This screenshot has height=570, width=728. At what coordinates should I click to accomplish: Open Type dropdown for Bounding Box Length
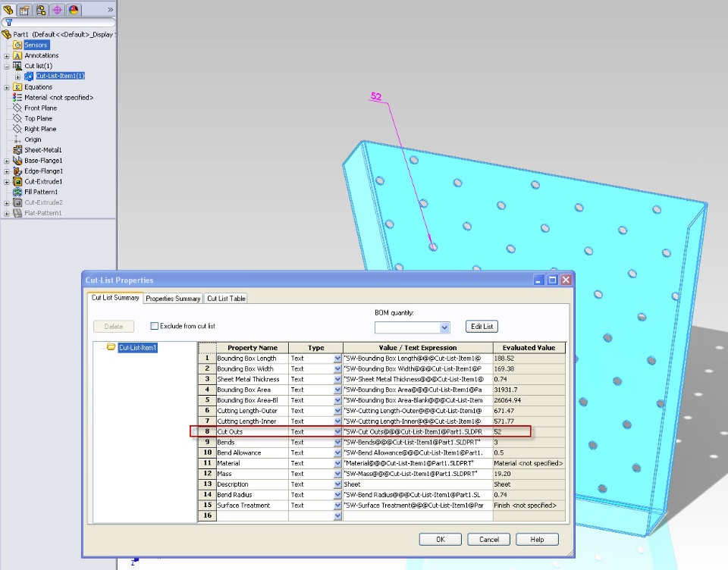click(337, 359)
